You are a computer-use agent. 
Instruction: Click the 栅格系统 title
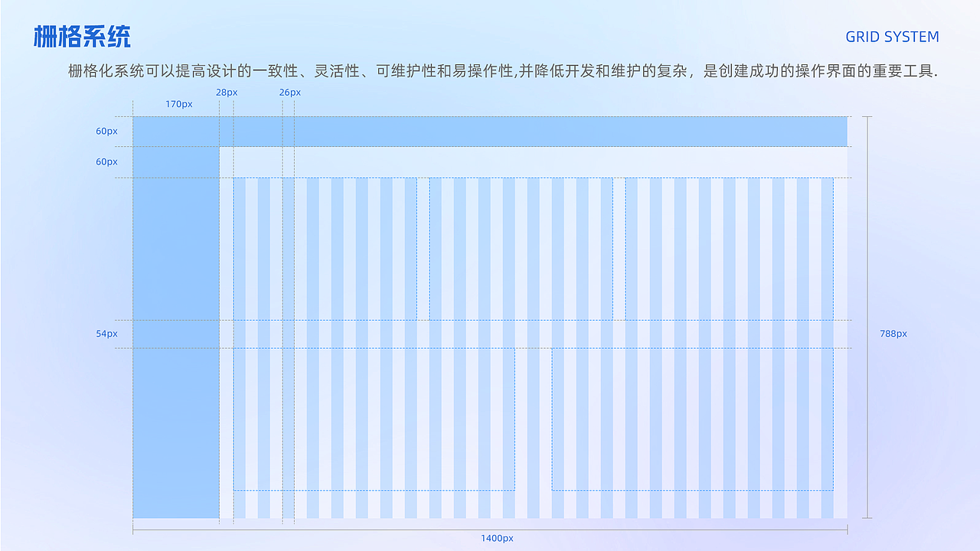click(82, 36)
